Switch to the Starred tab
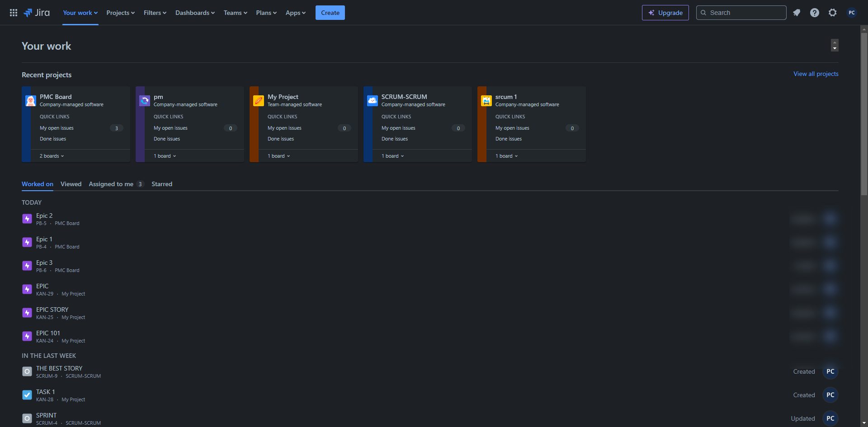This screenshot has height=427, width=868. pos(162,184)
